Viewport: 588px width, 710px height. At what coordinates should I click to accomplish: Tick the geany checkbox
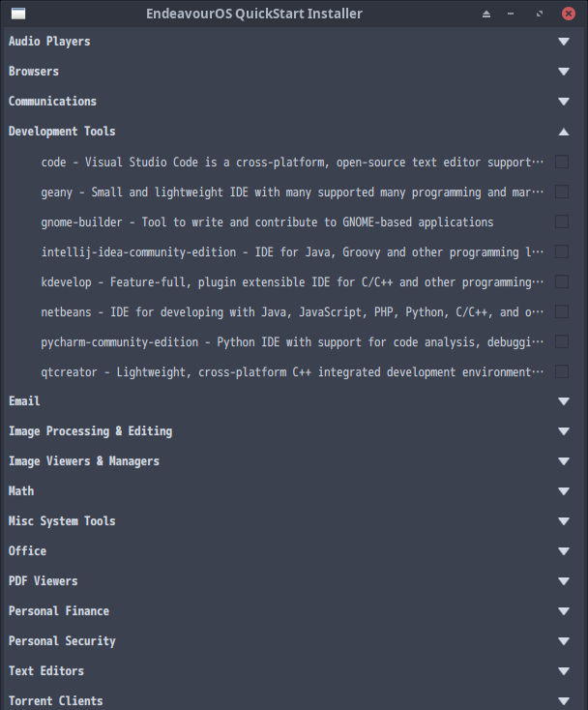pyautogui.click(x=562, y=192)
